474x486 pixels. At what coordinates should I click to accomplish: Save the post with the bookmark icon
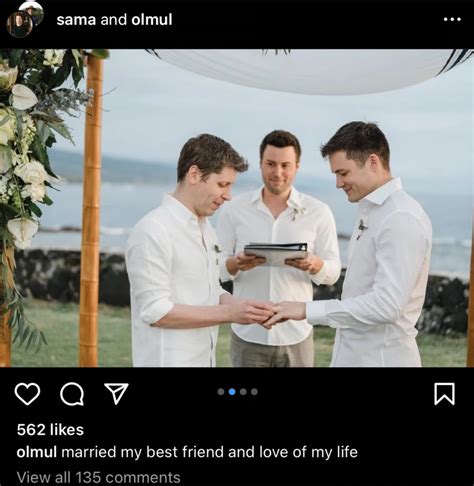point(444,394)
